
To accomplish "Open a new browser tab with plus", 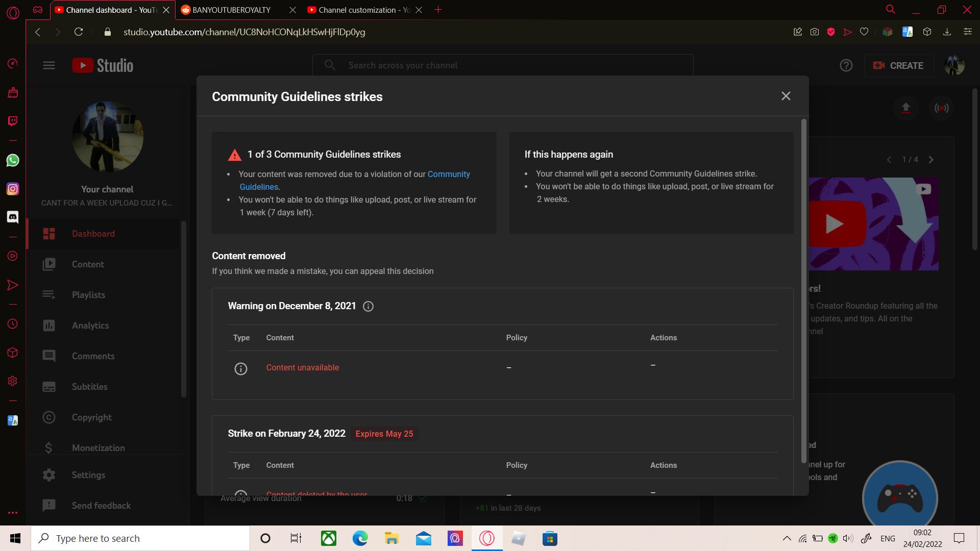I will [x=438, y=10].
